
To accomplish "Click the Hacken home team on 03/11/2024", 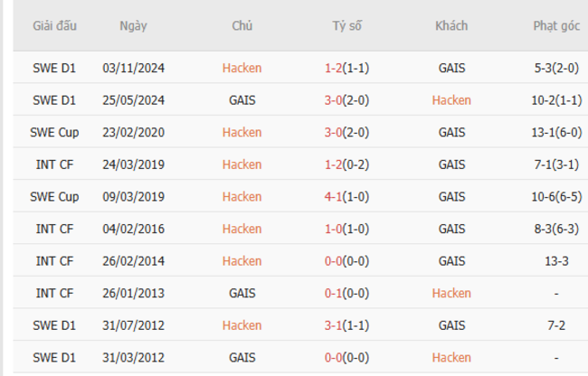I will (x=242, y=68).
